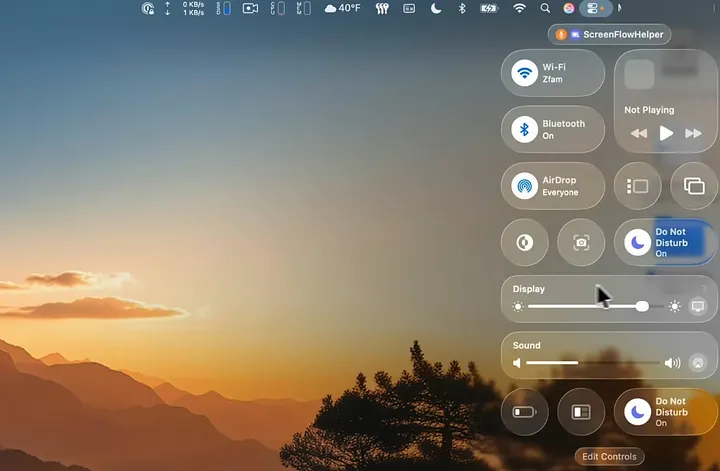Image resolution: width=720 pixels, height=471 pixels.
Task: Click the Edit Controls button
Action: click(609, 457)
